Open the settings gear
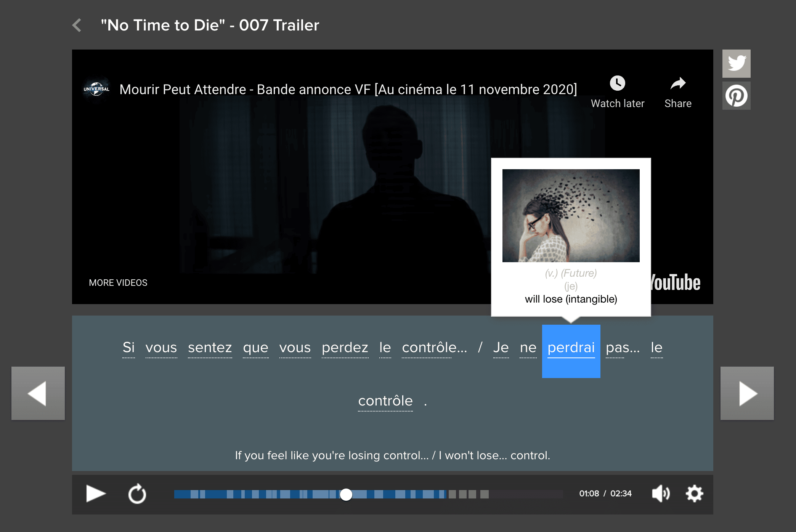The height and width of the screenshot is (532, 796). pos(694,494)
